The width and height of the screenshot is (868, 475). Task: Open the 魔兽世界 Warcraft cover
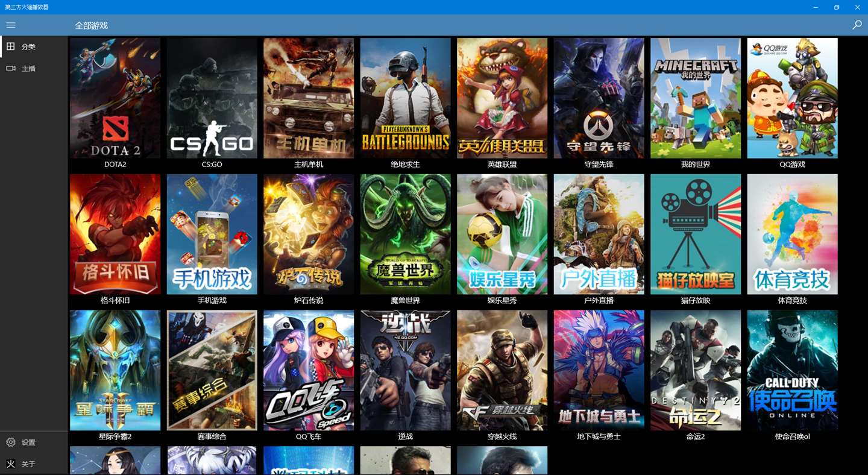coord(406,234)
